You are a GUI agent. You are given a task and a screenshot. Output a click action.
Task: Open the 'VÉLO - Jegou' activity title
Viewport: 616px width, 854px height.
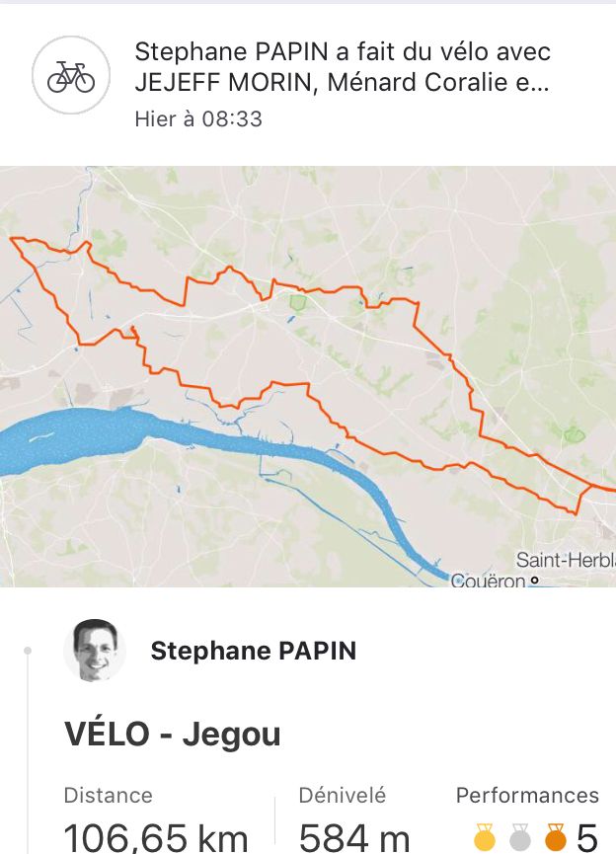[173, 734]
